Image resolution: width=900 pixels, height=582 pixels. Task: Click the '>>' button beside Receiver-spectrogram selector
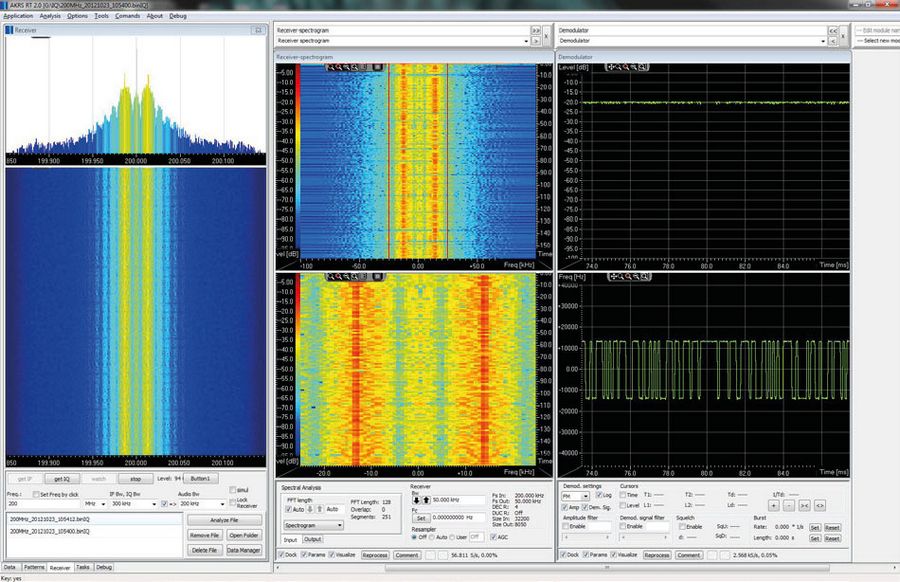pos(536,32)
